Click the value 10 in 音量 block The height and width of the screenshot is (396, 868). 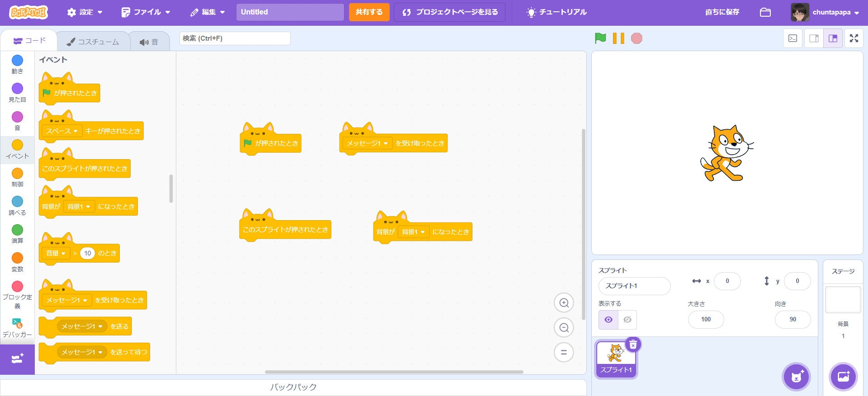point(88,253)
